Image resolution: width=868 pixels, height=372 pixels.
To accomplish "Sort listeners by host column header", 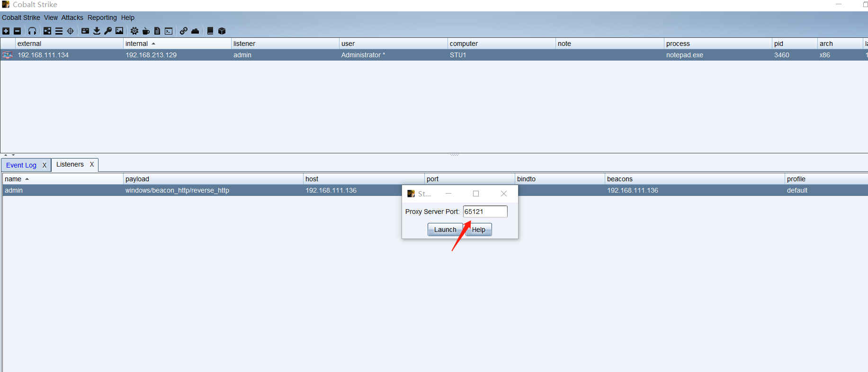I will [x=364, y=179].
